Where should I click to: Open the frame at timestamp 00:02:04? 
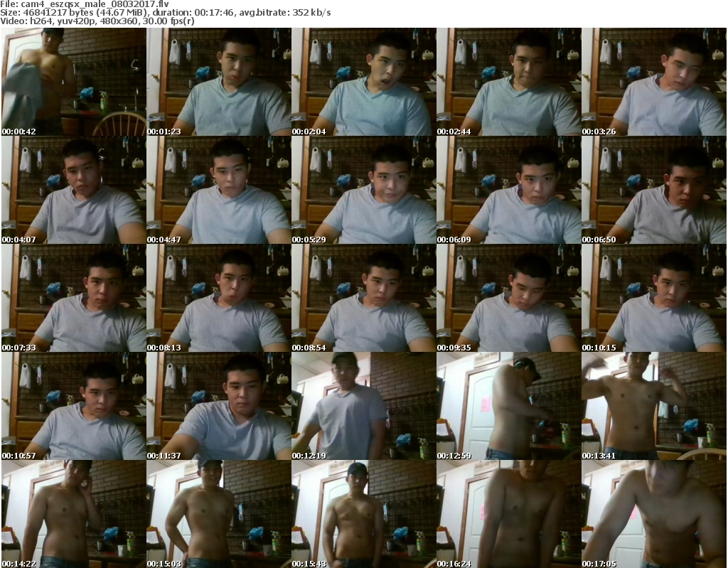[x=363, y=82]
